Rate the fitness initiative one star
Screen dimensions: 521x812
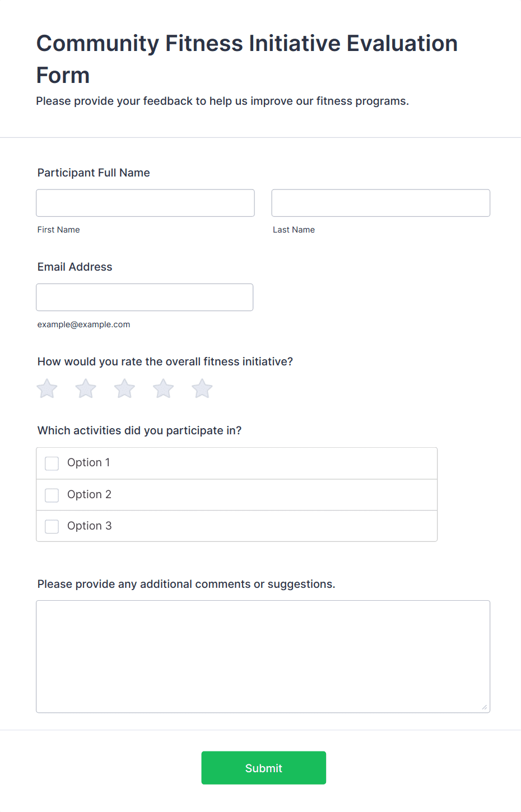pos(47,388)
